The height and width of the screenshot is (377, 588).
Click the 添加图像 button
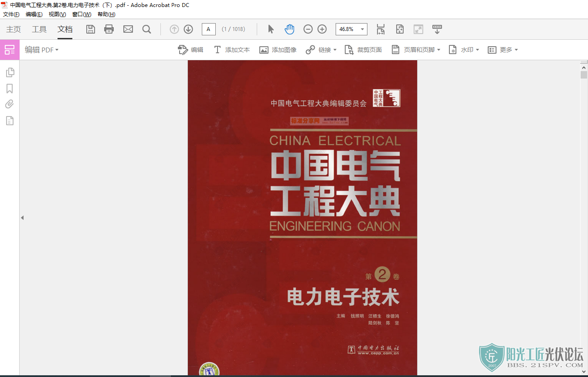coord(278,50)
